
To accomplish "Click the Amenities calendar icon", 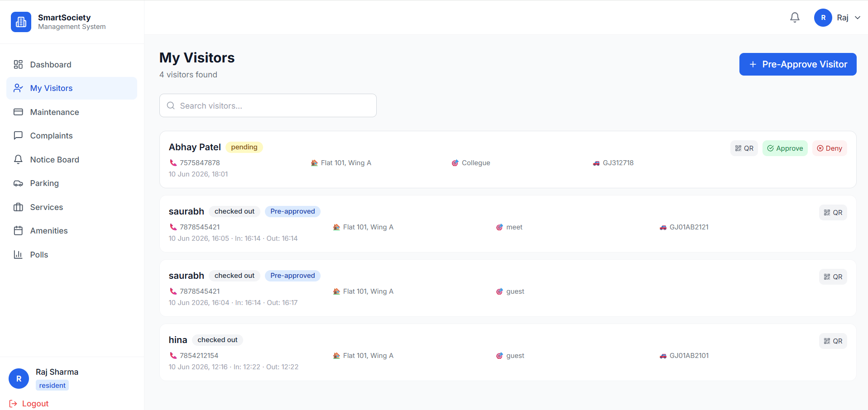I will pyautogui.click(x=18, y=231).
